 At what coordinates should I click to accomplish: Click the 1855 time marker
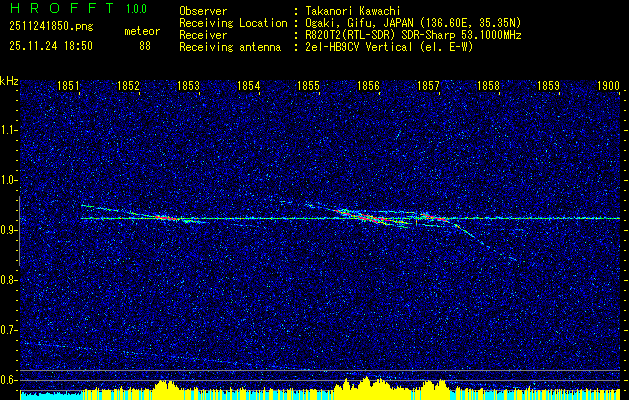(308, 85)
